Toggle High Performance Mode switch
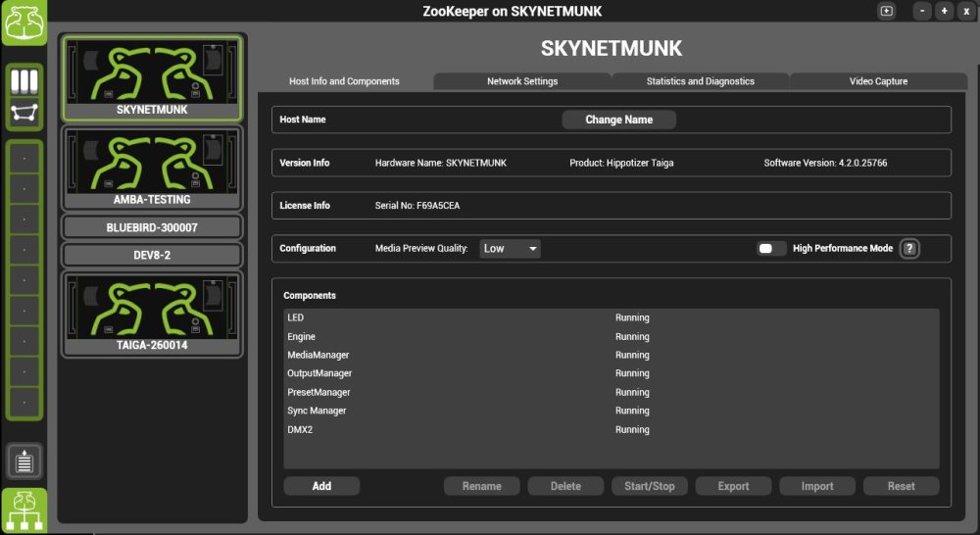 tap(771, 248)
